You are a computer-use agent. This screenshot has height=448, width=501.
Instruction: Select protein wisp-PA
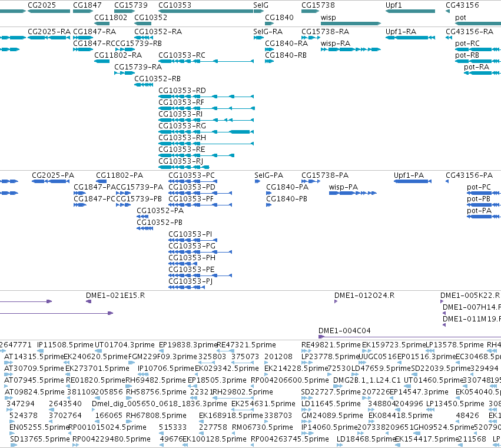pyautogui.click(x=353, y=193)
